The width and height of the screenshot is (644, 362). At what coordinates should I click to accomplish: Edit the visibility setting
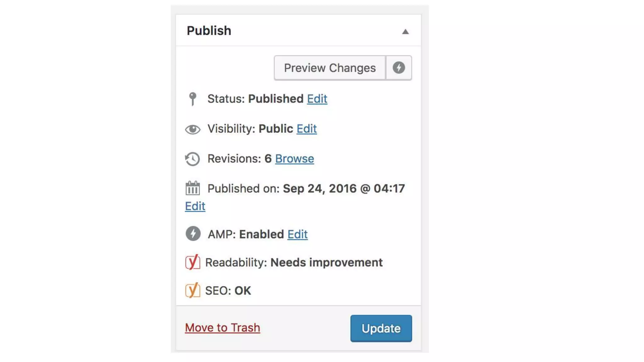coord(307,129)
